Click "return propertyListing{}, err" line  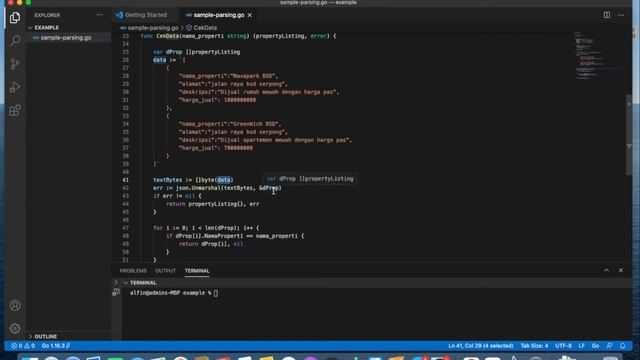tap(212, 204)
